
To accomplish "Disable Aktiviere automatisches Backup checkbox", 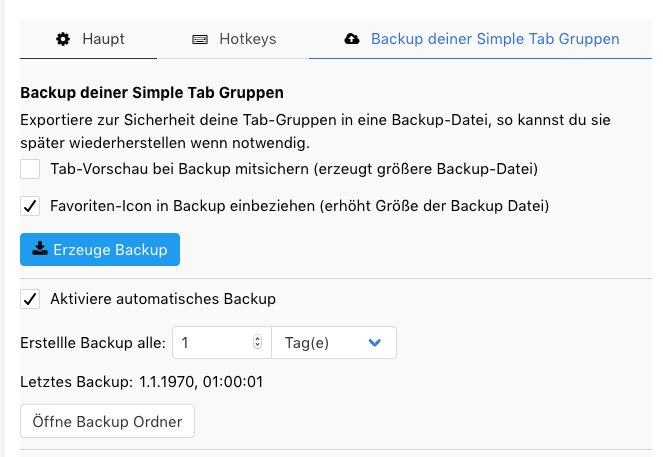I will (30, 298).
